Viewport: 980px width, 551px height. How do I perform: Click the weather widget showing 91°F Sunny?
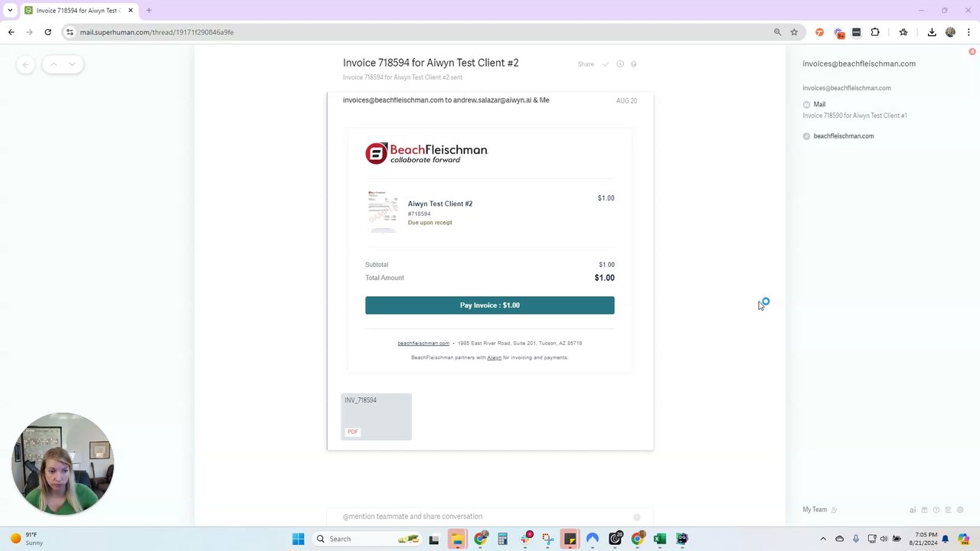click(x=27, y=539)
